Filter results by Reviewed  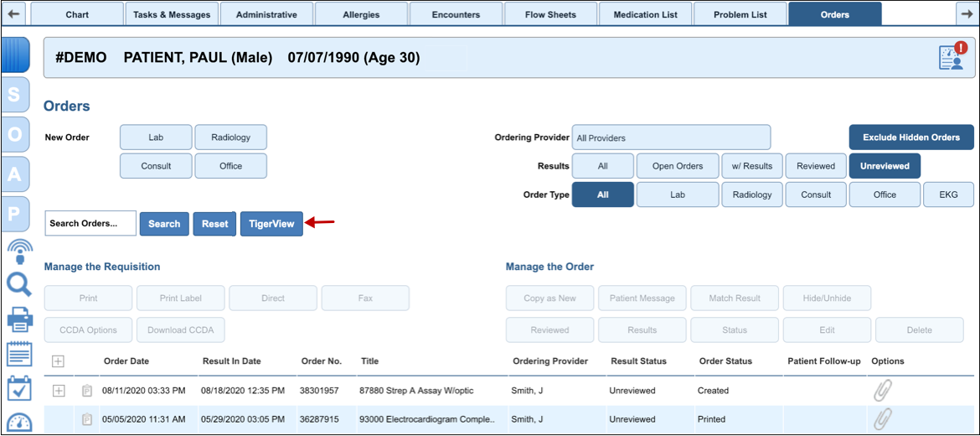pos(816,166)
